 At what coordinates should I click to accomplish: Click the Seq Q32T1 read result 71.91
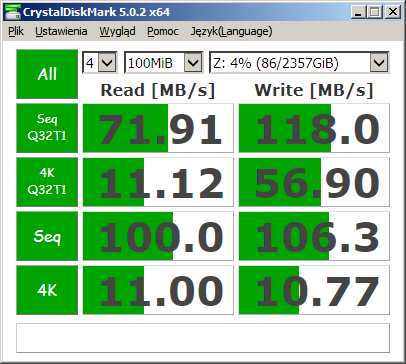coord(158,128)
